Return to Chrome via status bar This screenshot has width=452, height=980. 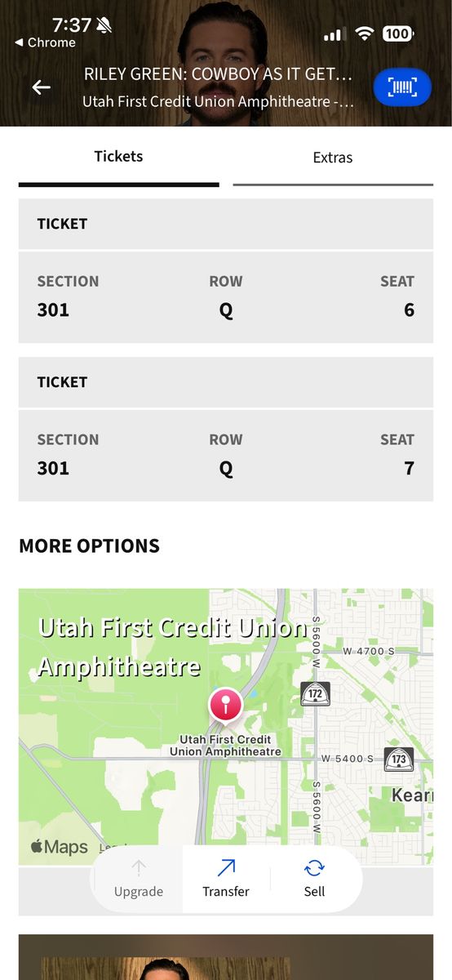tap(46, 42)
